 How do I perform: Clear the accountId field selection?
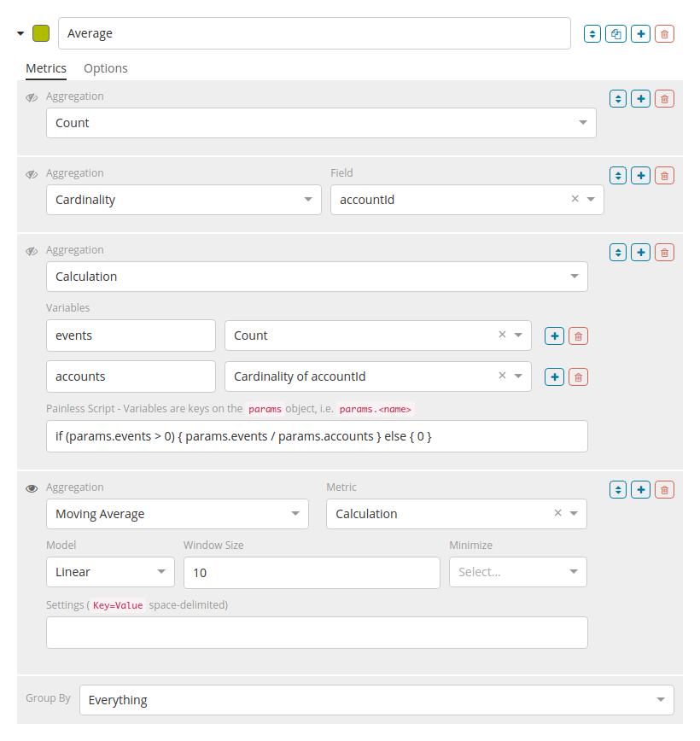coord(575,200)
